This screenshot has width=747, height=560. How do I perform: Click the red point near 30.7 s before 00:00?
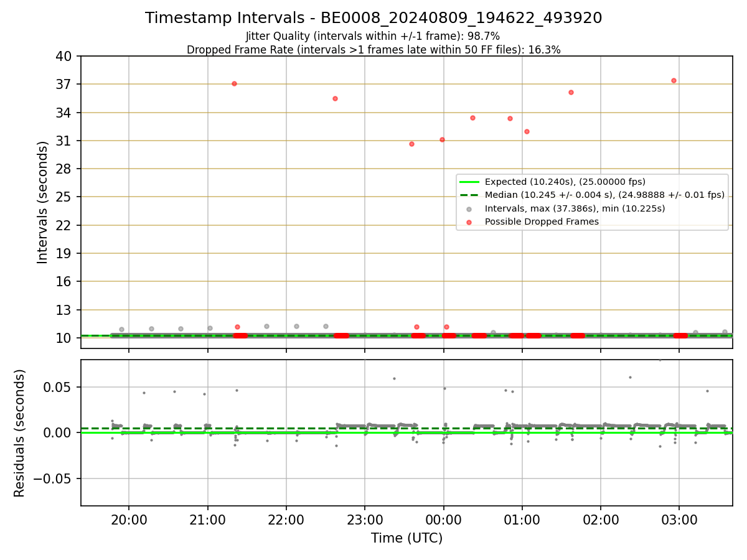411,144
